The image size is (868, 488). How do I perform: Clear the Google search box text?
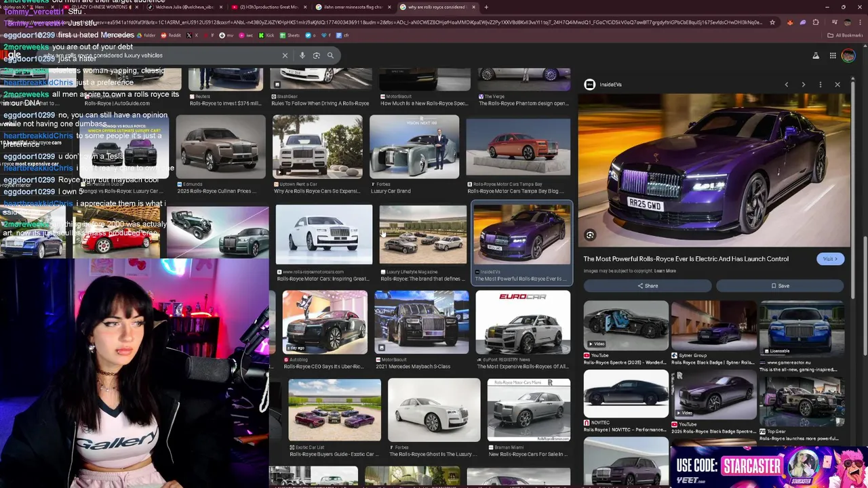coord(285,56)
